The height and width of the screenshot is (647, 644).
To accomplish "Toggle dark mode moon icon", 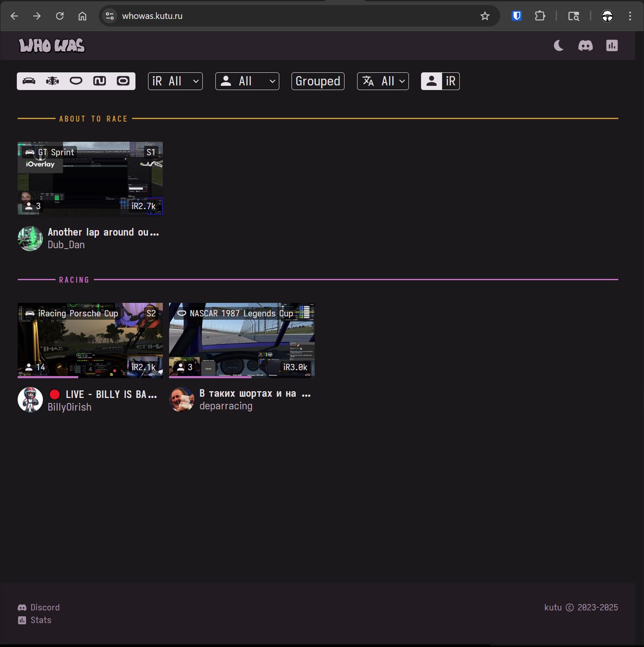I will pyautogui.click(x=559, y=45).
